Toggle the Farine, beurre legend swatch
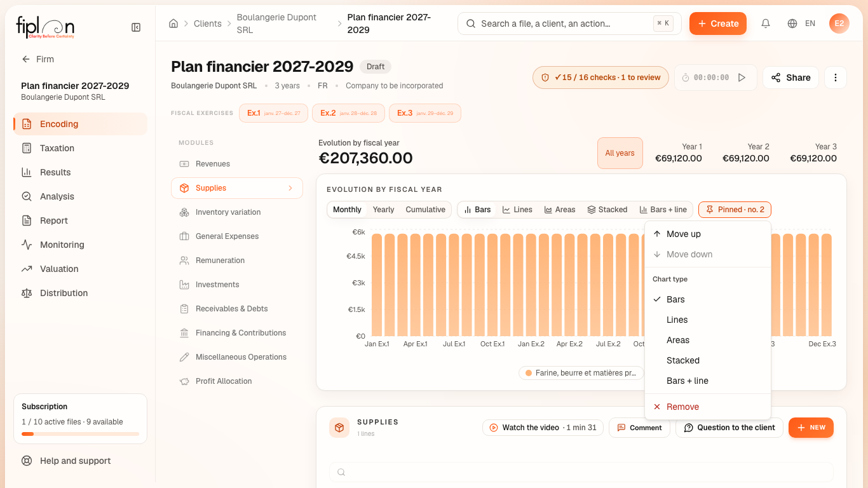868x488 pixels. click(x=529, y=373)
